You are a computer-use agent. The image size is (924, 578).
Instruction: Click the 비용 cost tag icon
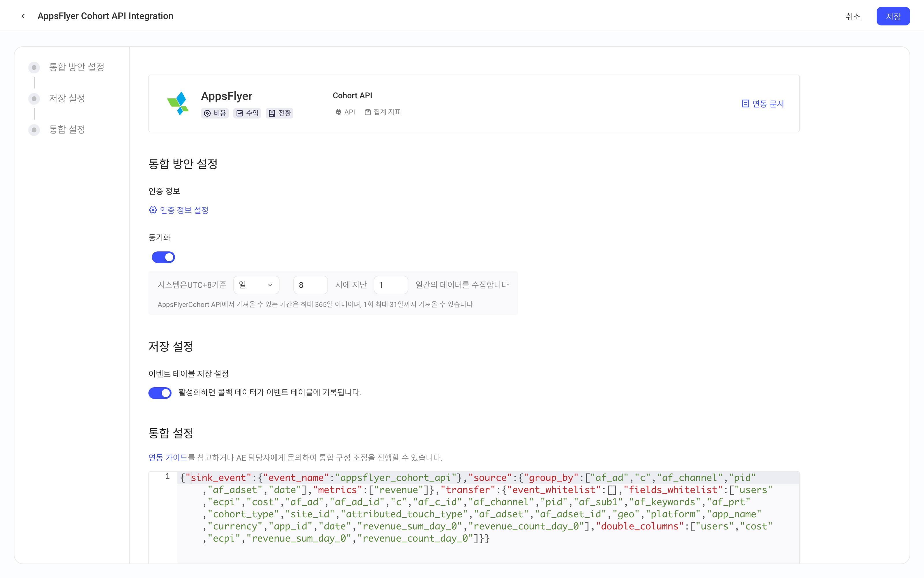click(207, 113)
